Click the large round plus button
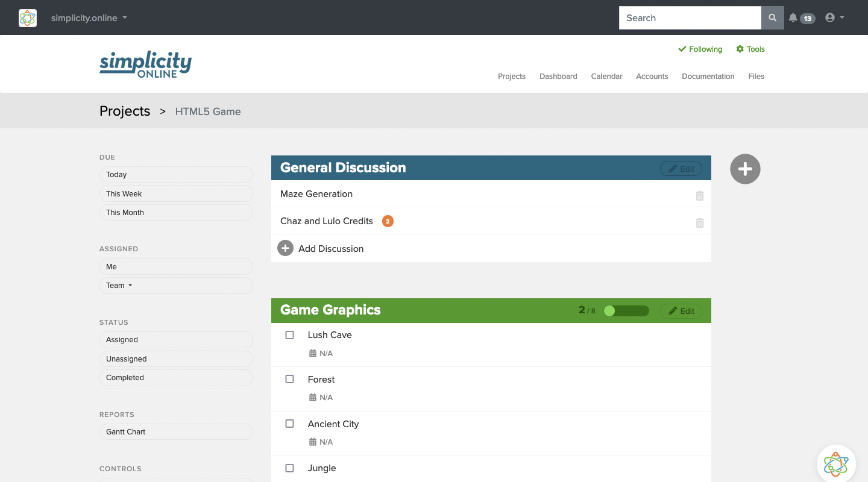Viewport: 868px width, 482px height. pos(745,169)
